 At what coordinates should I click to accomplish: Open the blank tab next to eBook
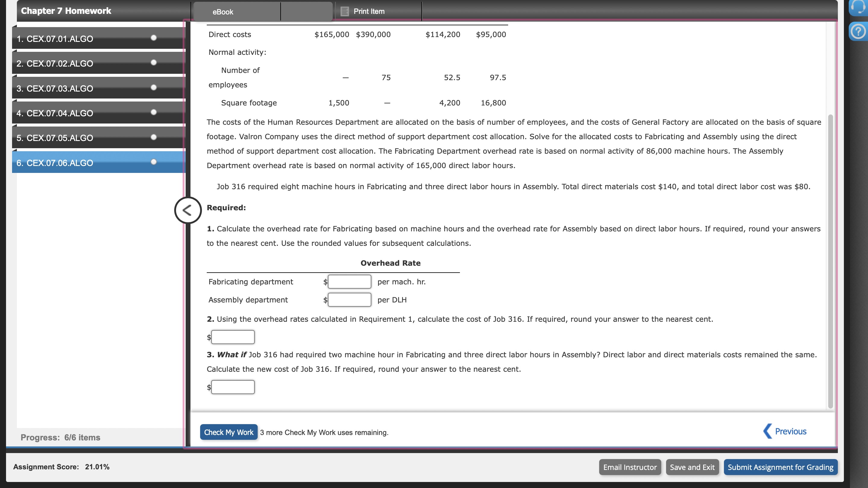(306, 12)
